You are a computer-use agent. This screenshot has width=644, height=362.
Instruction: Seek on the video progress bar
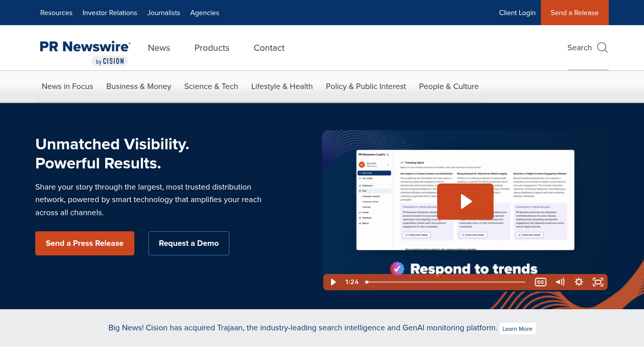[445, 282]
